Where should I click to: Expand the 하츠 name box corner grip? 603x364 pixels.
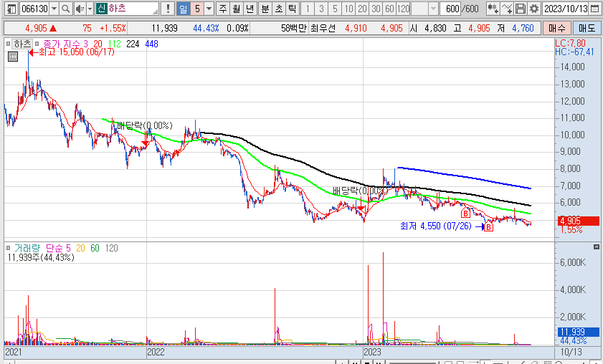tap(155, 11)
